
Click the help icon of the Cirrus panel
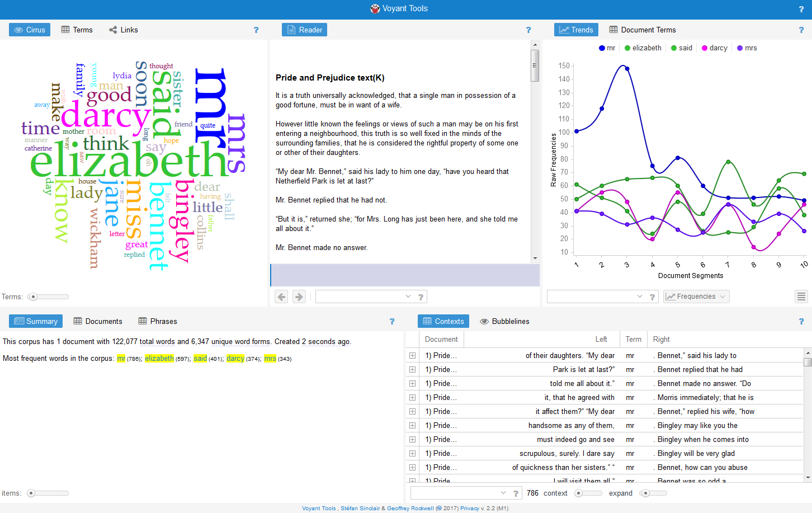256,30
